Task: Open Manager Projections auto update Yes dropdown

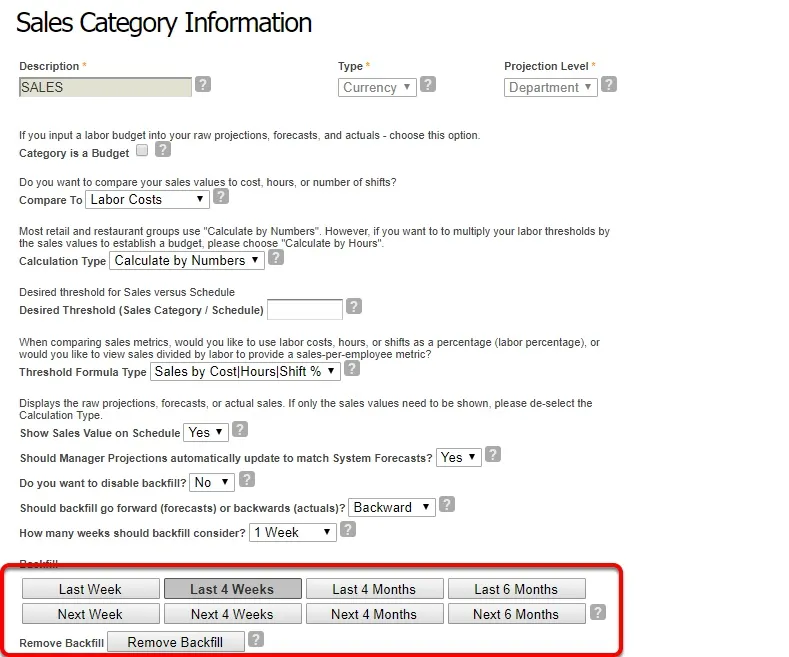Action: tap(458, 457)
